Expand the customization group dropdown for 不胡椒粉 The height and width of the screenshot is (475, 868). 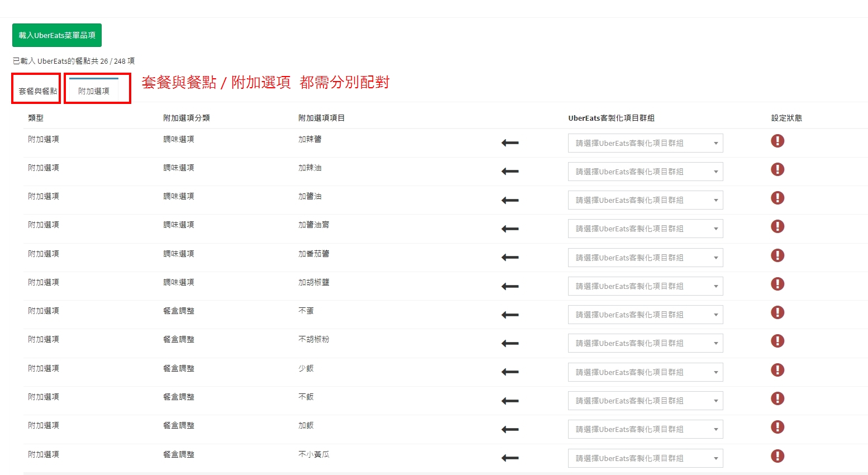tap(645, 343)
